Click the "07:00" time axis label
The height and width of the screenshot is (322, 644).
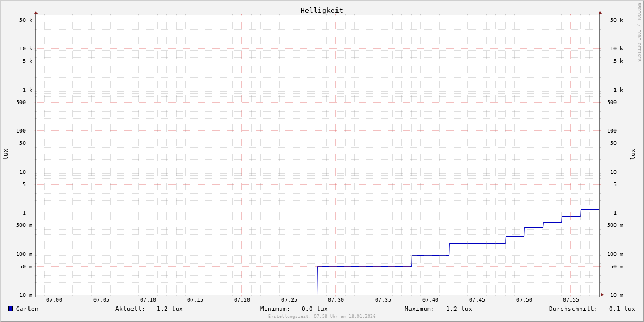point(54,300)
